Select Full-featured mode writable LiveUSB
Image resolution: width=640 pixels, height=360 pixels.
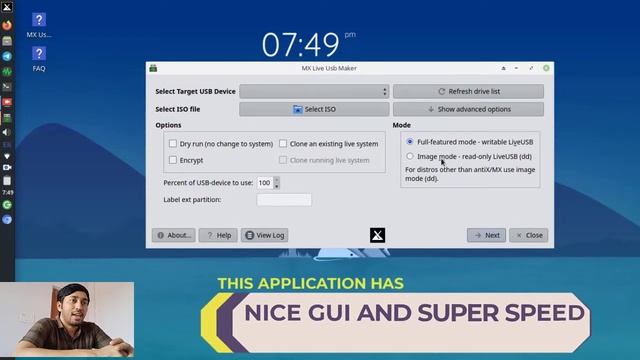pos(410,142)
